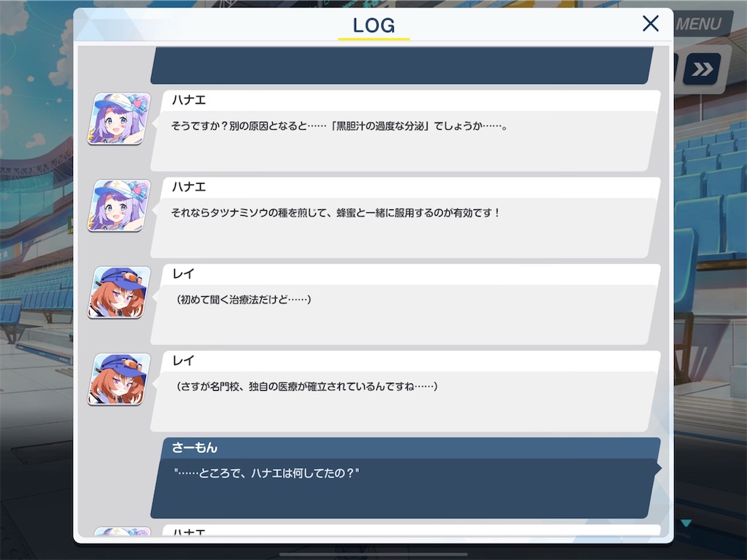Tap Rei's avatar beside the さすが名門校 message
This screenshot has height=560, width=747.
(x=119, y=379)
